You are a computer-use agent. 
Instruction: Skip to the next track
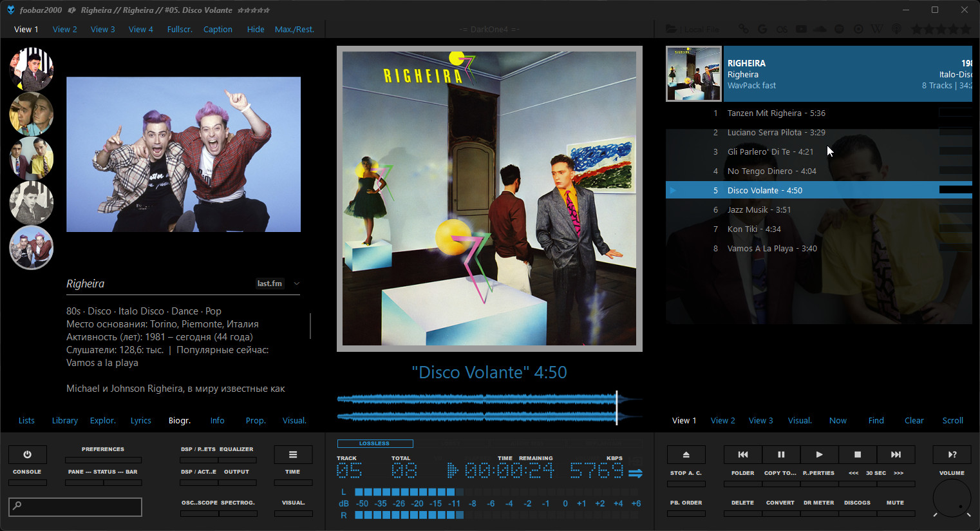896,454
